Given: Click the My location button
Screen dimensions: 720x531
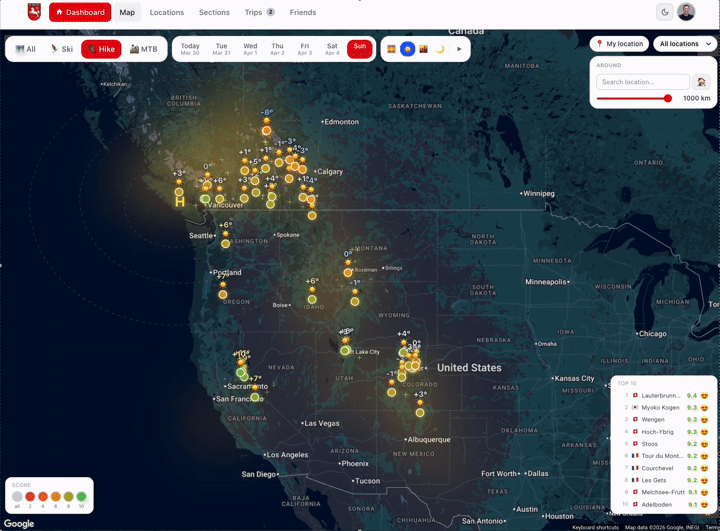Looking at the screenshot, I should (619, 44).
